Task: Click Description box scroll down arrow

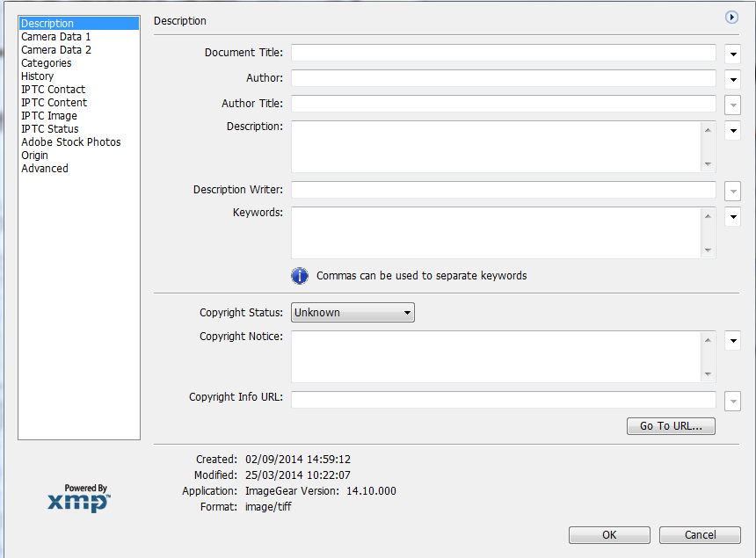Action: (x=708, y=163)
